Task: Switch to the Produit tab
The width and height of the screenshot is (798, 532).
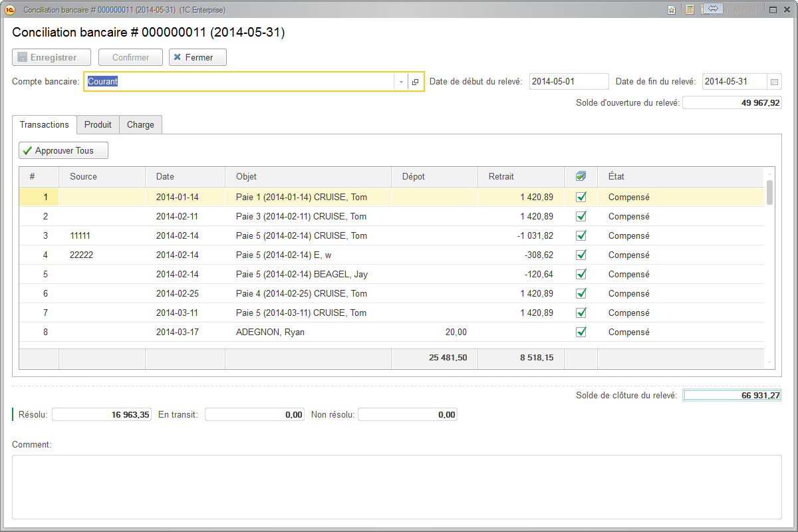Action: tap(97, 124)
